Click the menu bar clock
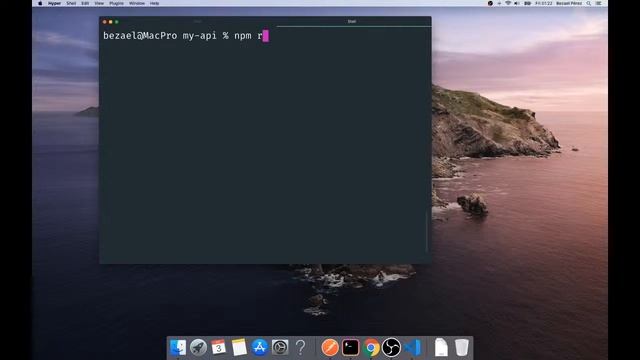The height and width of the screenshot is (360, 640). click(544, 3)
